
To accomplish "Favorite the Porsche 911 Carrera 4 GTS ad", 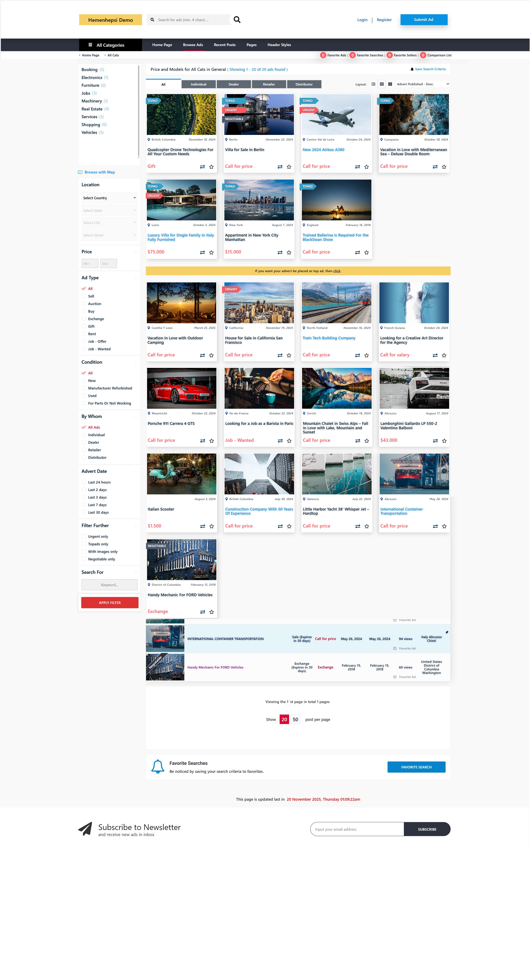I will pyautogui.click(x=212, y=441).
